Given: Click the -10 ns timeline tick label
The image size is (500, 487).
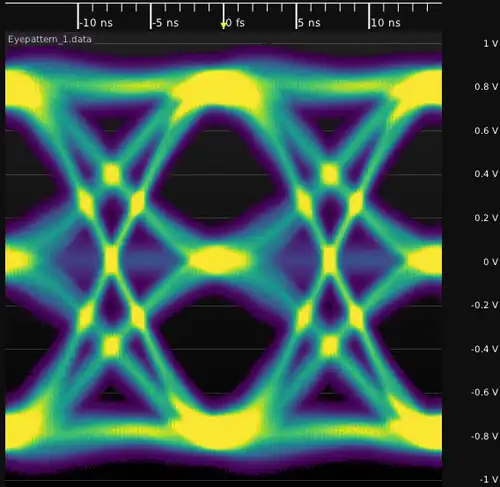Looking at the screenshot, I should (x=96, y=23).
